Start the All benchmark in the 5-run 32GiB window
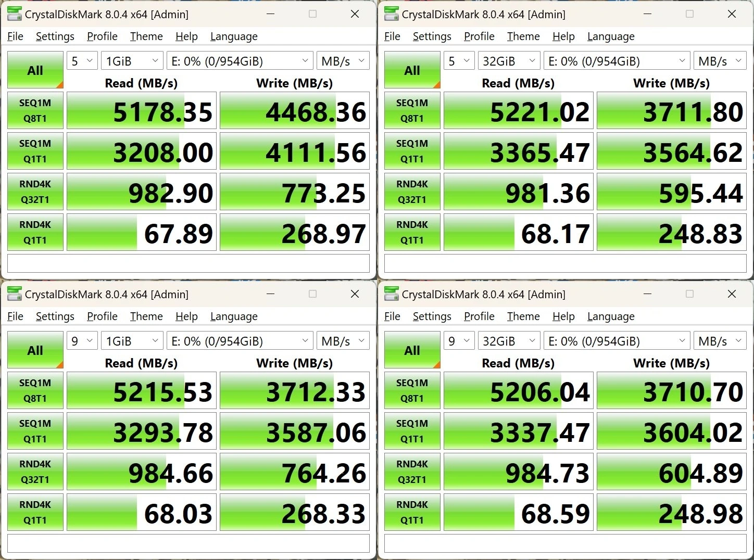 [x=412, y=70]
